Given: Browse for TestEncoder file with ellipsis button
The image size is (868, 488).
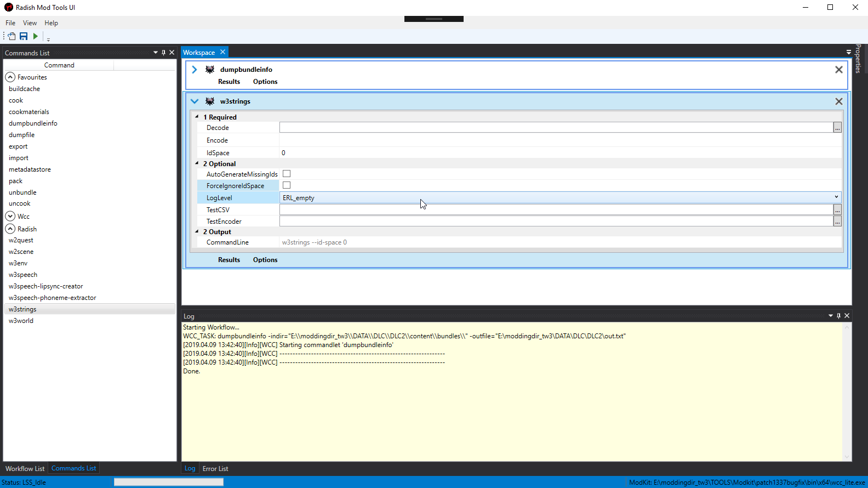Looking at the screenshot, I should click(837, 222).
